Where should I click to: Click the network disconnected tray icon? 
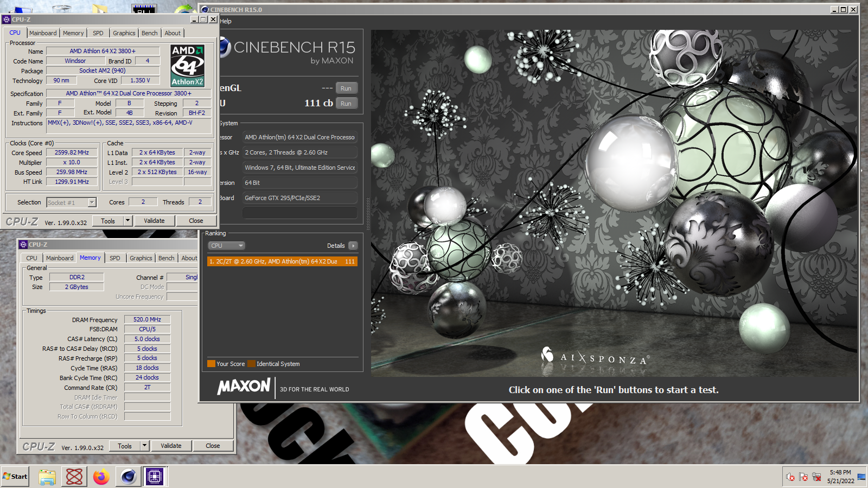tap(816, 477)
